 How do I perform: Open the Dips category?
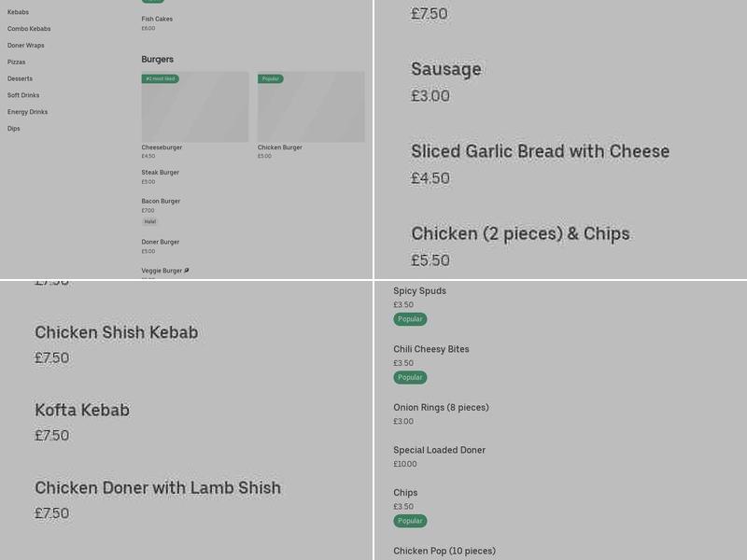click(x=14, y=128)
